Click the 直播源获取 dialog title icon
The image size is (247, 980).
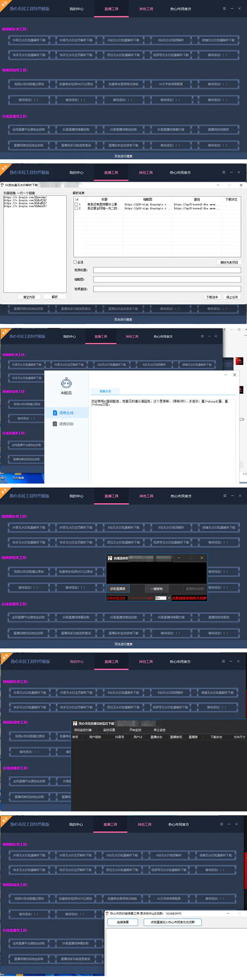pos(110,558)
